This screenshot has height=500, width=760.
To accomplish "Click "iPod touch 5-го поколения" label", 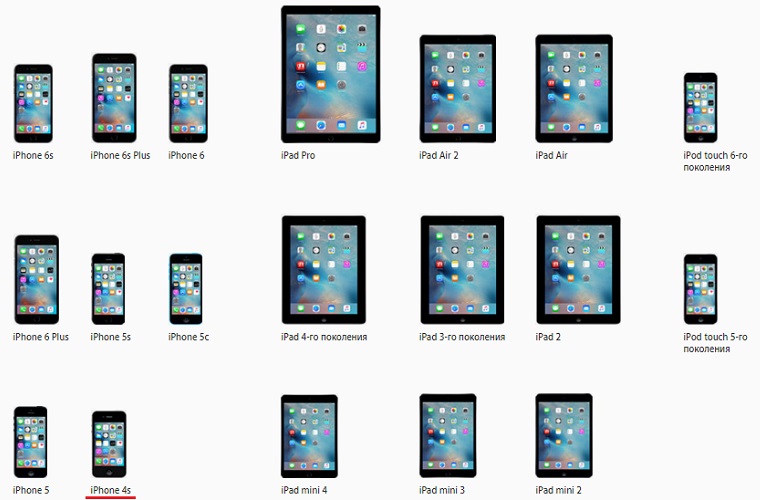I will [715, 343].
